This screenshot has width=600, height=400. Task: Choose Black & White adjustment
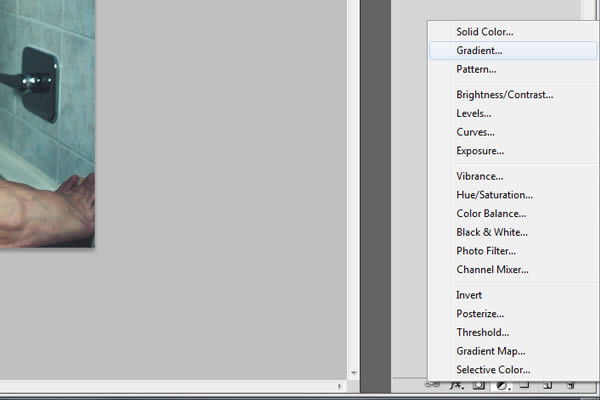(492, 232)
